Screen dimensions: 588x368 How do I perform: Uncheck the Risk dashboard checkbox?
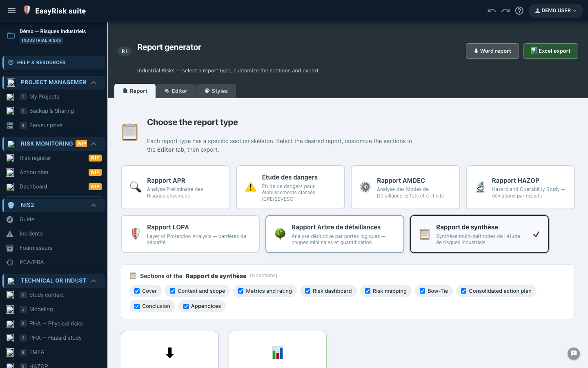(x=308, y=291)
